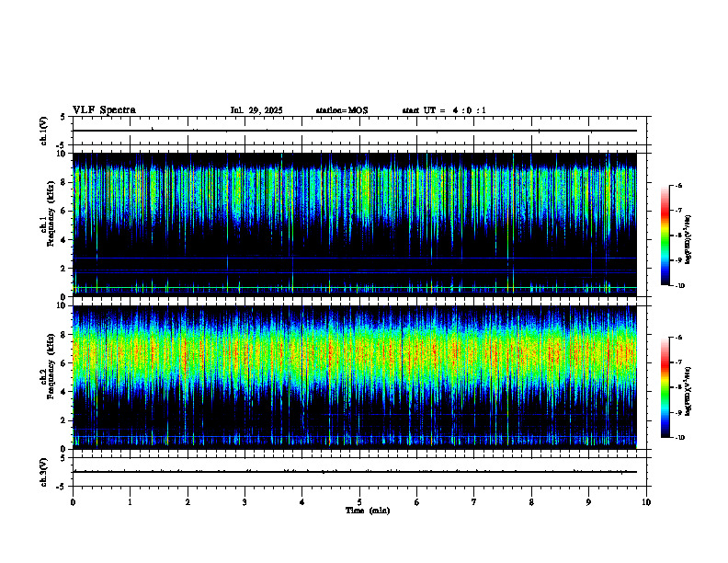Image resolution: width=728 pixels, height=563 pixels.
Task: Click the time axis tick label "9"
Action: coord(588,502)
